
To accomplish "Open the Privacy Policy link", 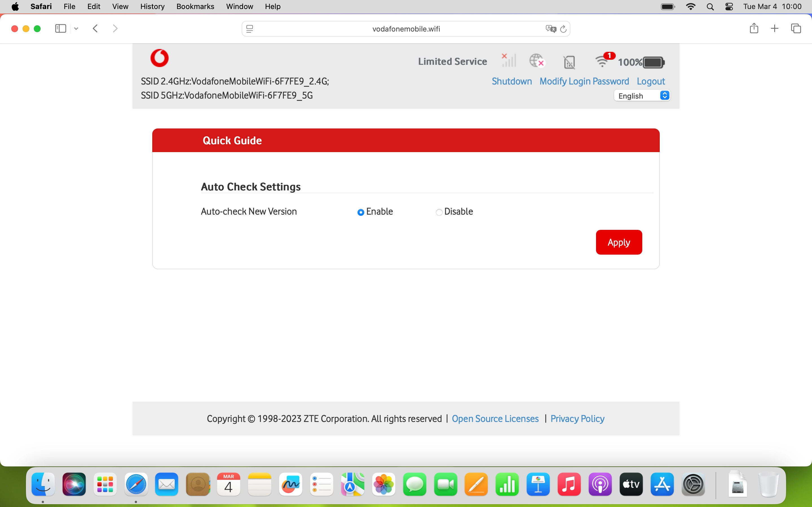I will 577,419.
